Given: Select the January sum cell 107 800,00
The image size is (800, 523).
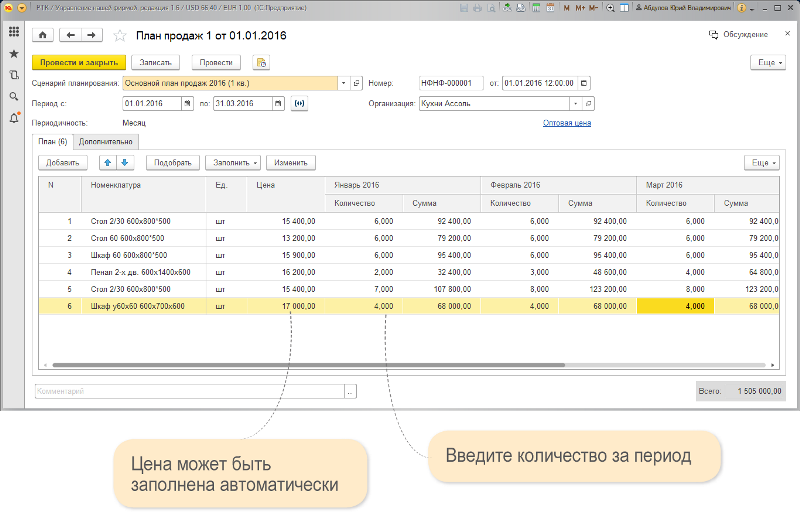Looking at the screenshot, I should tap(441, 289).
